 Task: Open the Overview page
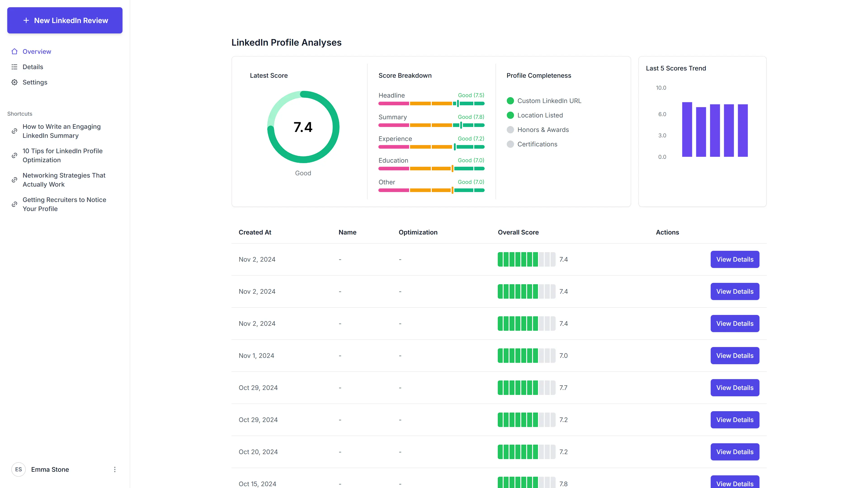pos(37,52)
